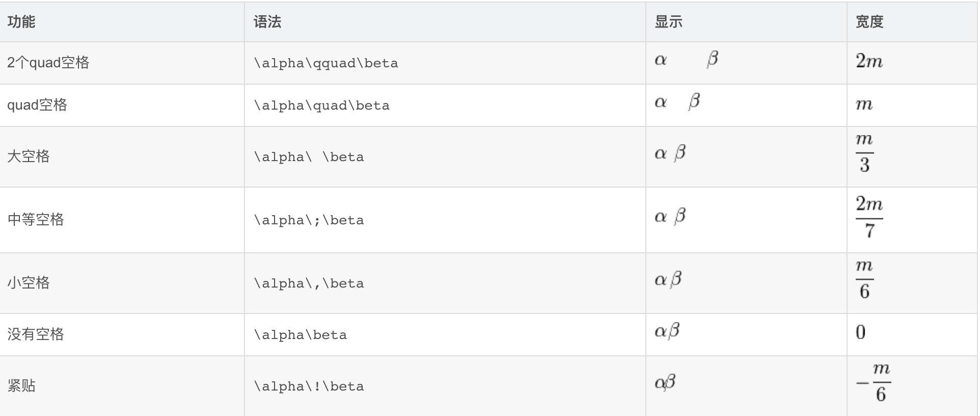This screenshot has width=980, height=416.
Task: Click the 没有空格 row label
Action: (x=36, y=334)
